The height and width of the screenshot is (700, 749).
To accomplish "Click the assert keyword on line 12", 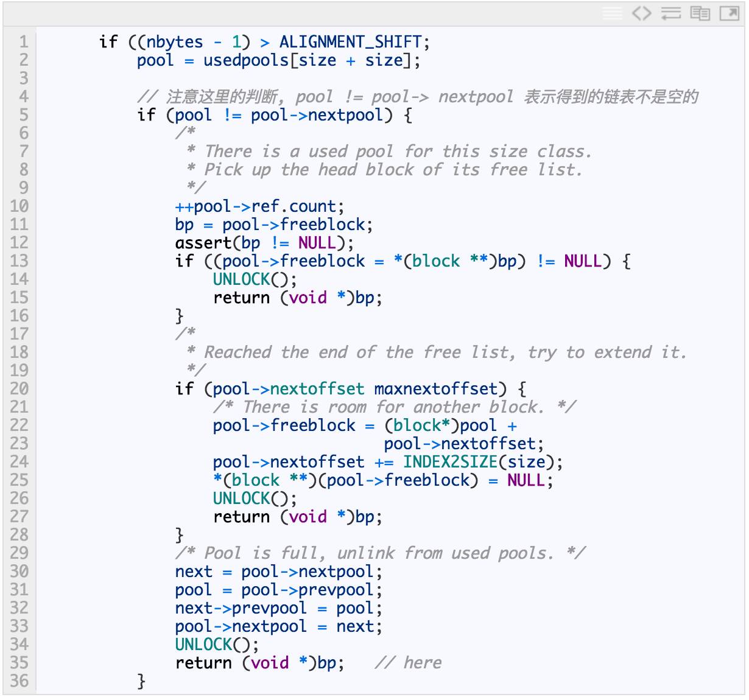I will (x=203, y=243).
